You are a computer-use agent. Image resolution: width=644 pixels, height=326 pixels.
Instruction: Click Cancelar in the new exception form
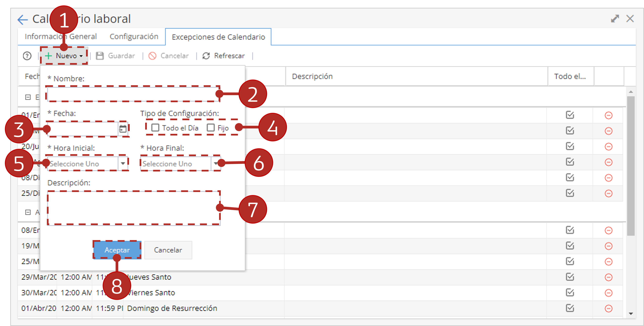coord(168,250)
